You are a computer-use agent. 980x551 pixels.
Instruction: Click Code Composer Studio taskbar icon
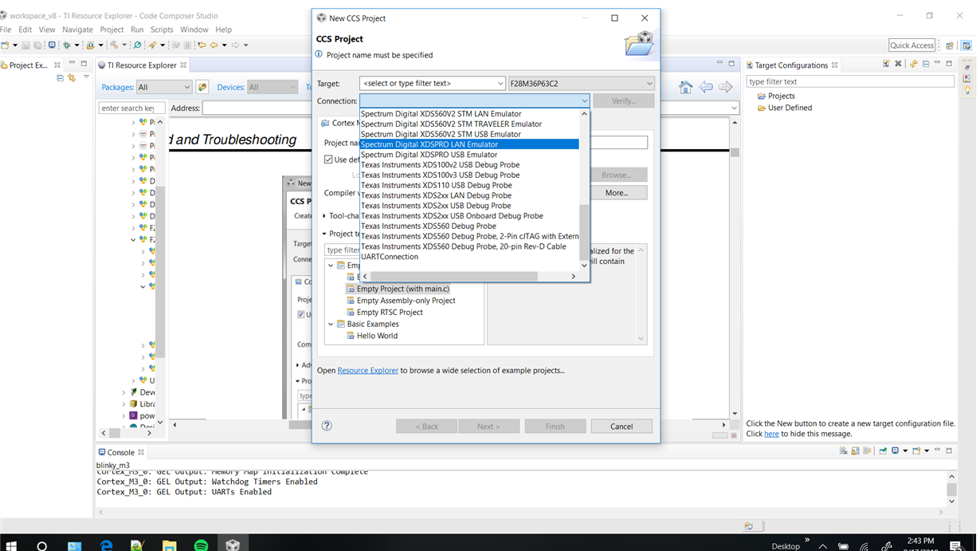(233, 545)
